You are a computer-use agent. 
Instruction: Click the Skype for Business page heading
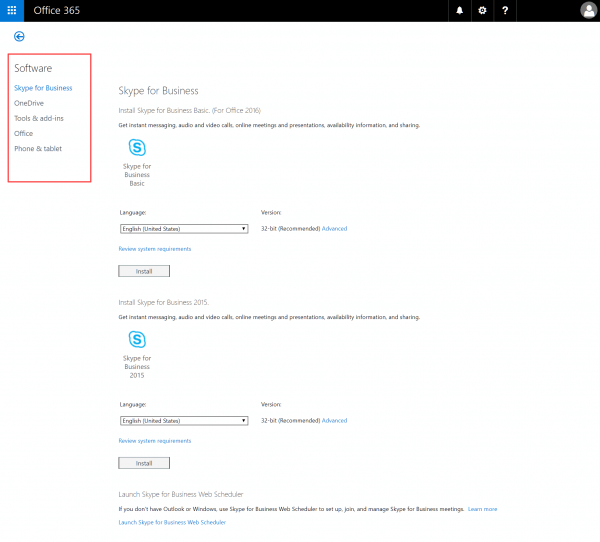(x=158, y=91)
